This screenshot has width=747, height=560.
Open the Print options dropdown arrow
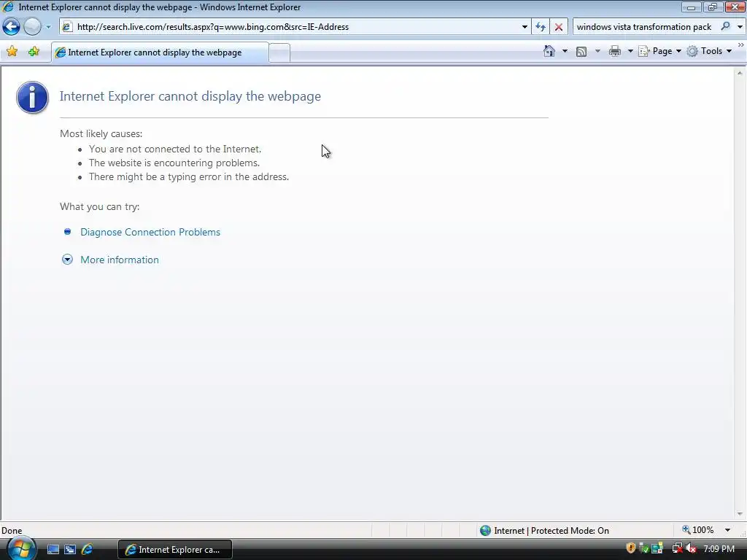click(630, 52)
